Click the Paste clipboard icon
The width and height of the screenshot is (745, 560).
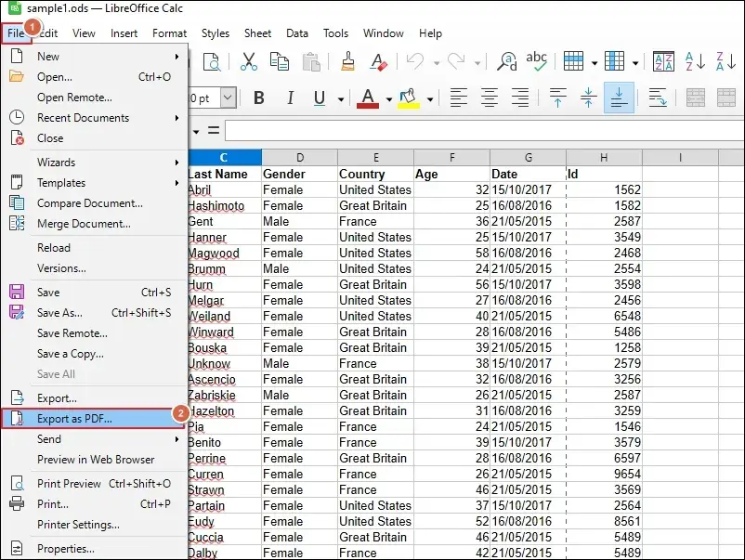point(311,61)
